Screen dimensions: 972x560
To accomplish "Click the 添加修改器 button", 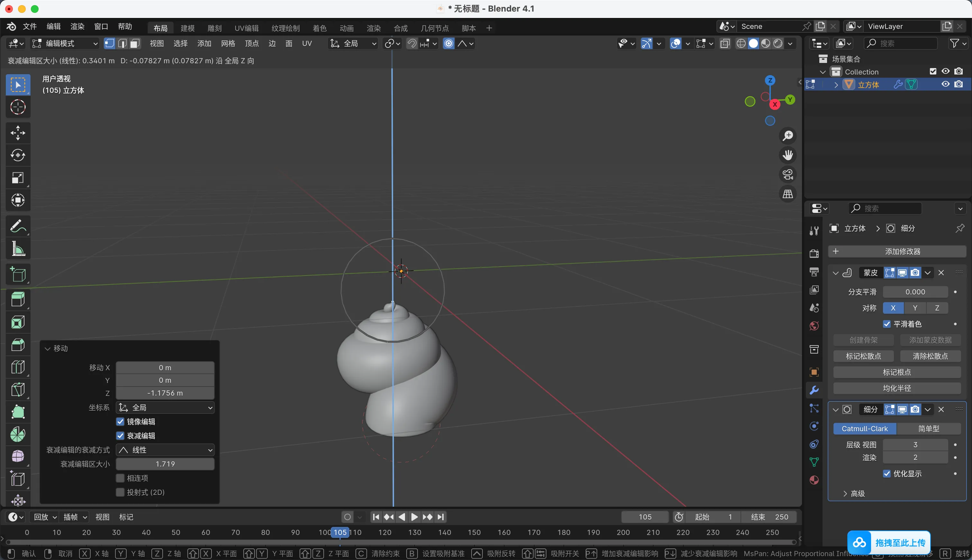I will point(897,251).
